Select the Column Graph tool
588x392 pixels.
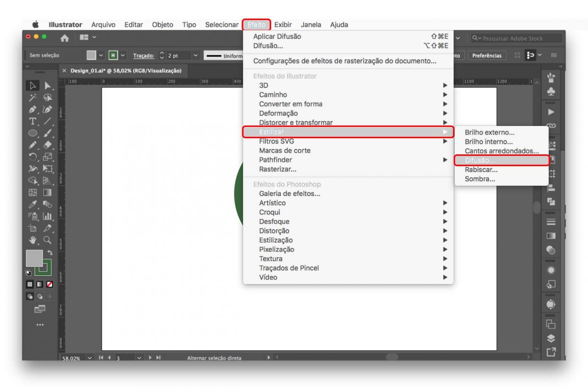[x=48, y=216]
